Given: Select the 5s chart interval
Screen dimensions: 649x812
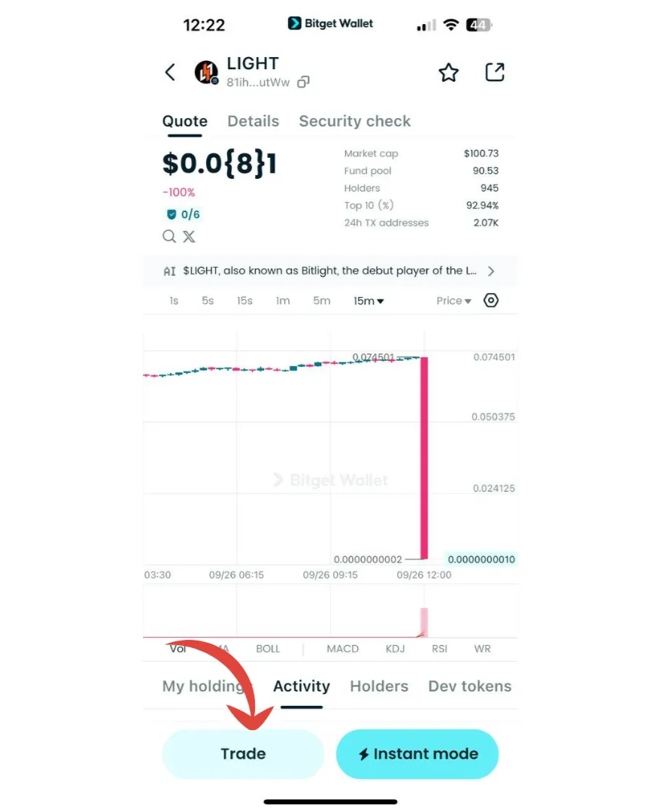Looking at the screenshot, I should point(208,301).
